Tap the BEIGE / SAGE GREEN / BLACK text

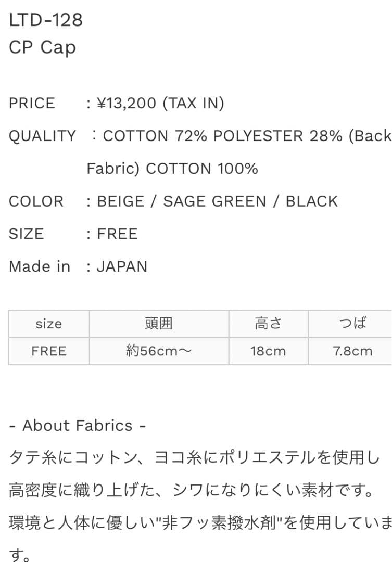tap(218, 201)
